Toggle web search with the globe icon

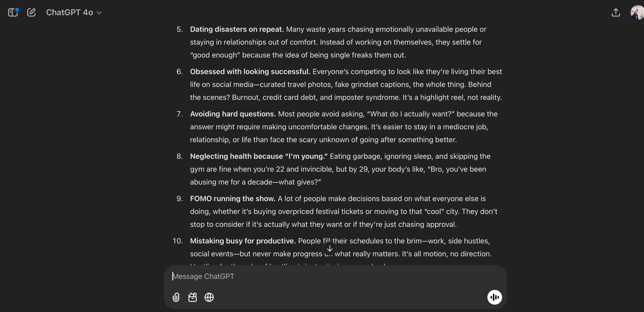pyautogui.click(x=209, y=297)
